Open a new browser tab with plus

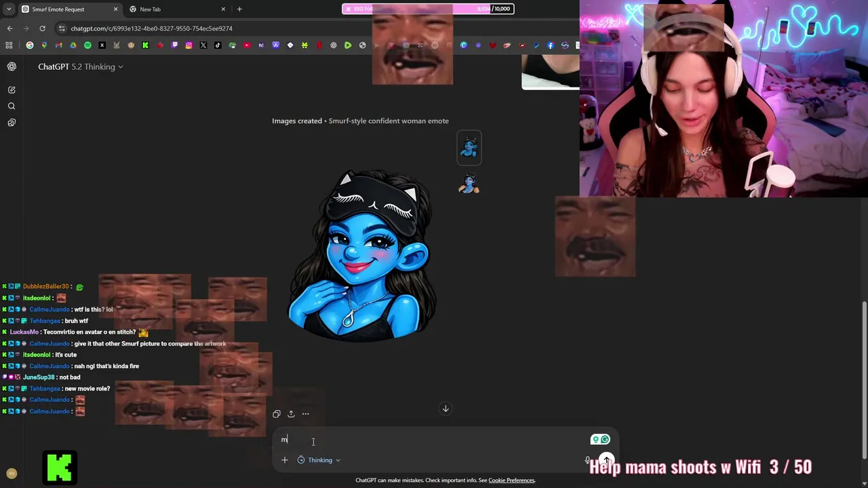pyautogui.click(x=239, y=9)
